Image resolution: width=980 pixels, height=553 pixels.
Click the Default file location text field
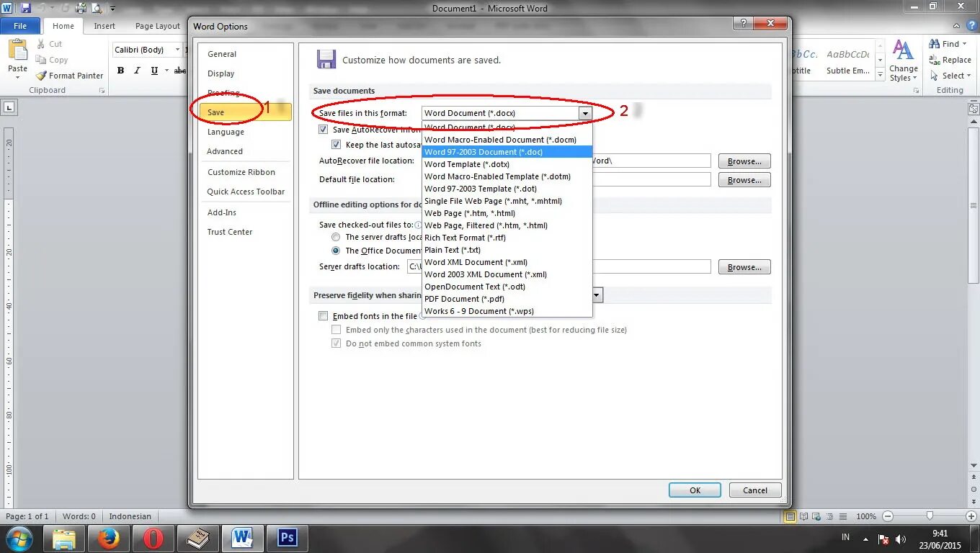651,180
